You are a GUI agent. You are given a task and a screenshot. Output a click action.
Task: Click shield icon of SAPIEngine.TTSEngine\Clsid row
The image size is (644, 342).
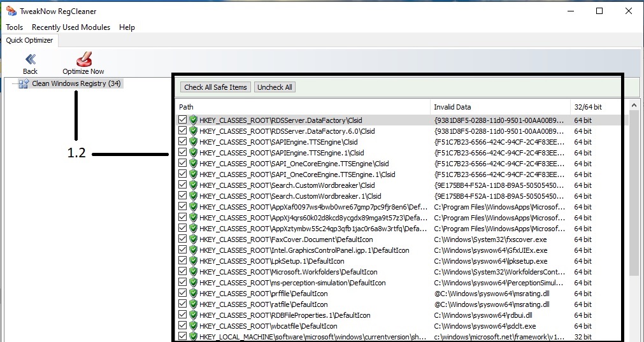coord(193,141)
